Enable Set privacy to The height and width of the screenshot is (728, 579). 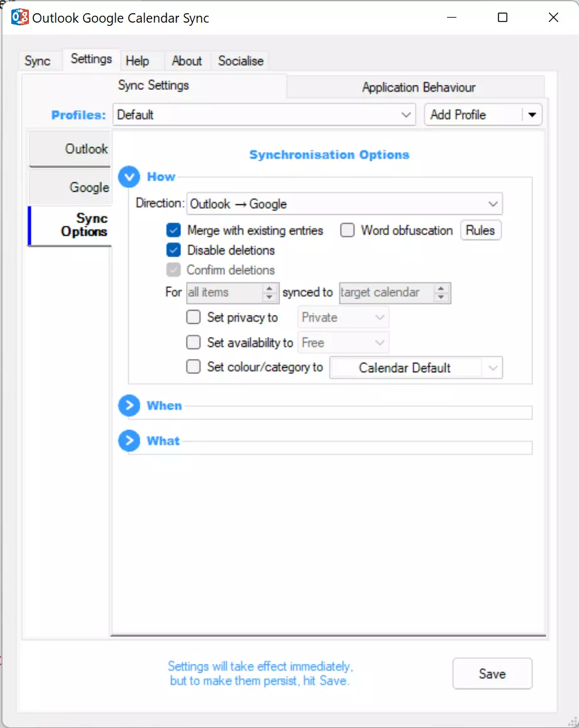[x=194, y=317]
